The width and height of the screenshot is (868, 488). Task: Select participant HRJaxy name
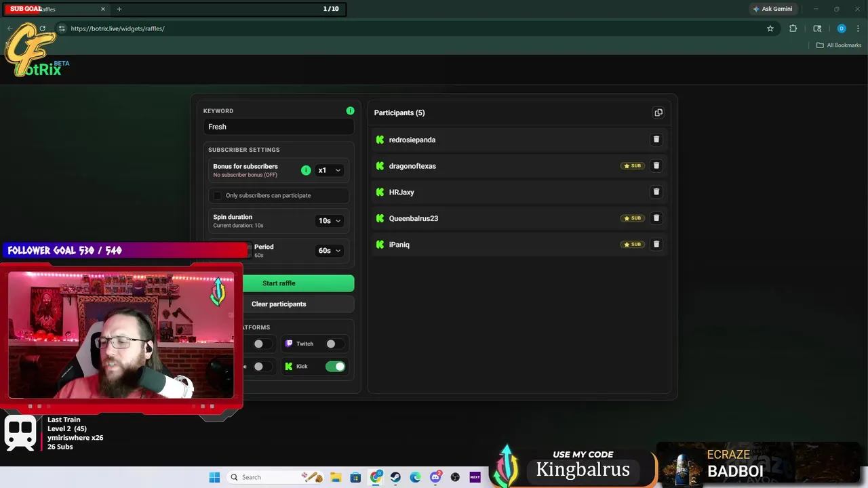(x=401, y=192)
